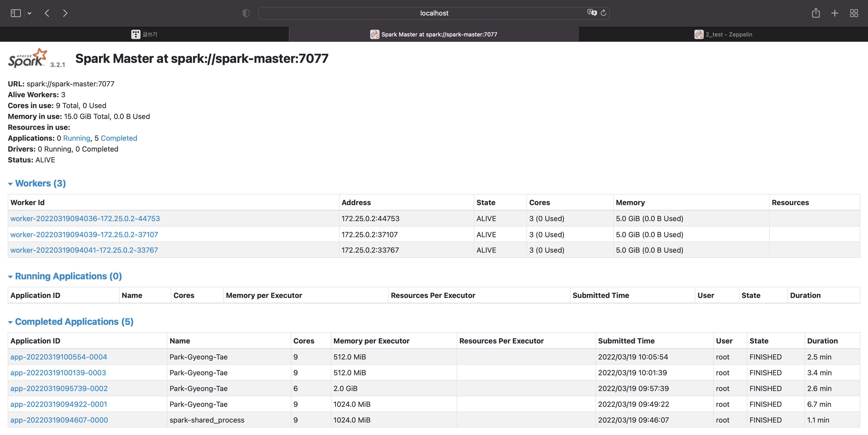868x435 pixels.
Task: Select the Spark Master tab
Action: pyautogui.click(x=434, y=34)
